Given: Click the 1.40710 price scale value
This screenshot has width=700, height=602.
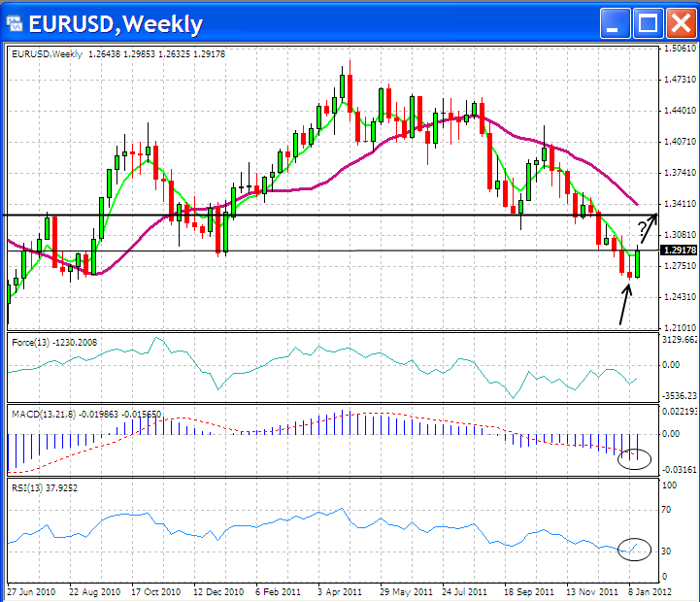Looking at the screenshot, I should (x=680, y=142).
